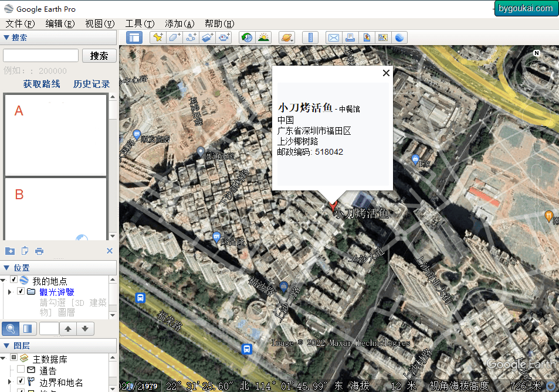Expand 边界和地名 tree node
This screenshot has height=392, width=559.
9,381
